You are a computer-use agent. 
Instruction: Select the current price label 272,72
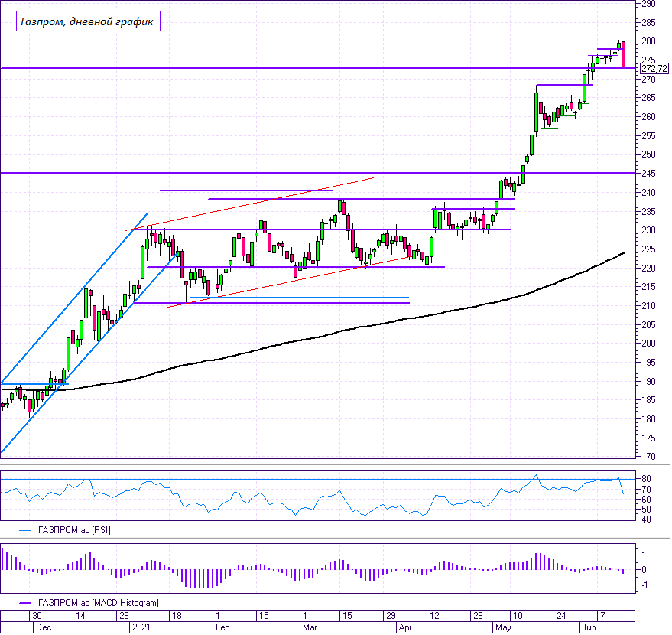coord(654,69)
